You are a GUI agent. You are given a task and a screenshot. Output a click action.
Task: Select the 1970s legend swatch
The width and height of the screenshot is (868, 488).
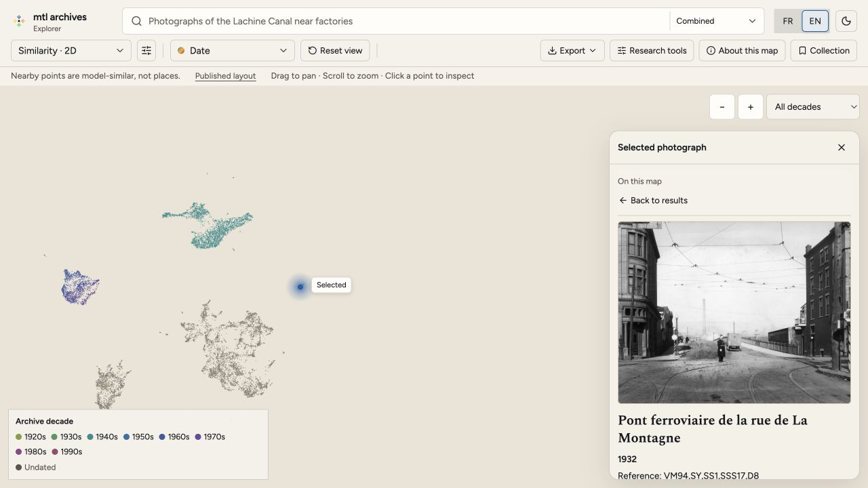(198, 437)
